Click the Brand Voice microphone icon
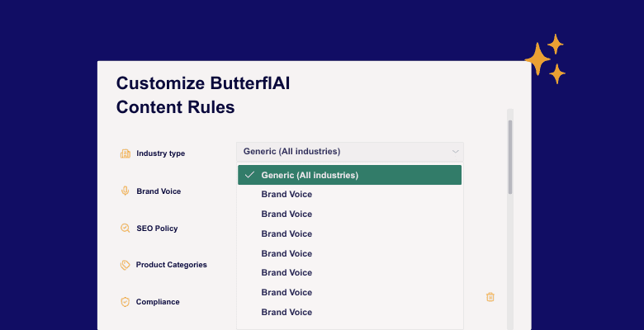 (125, 191)
